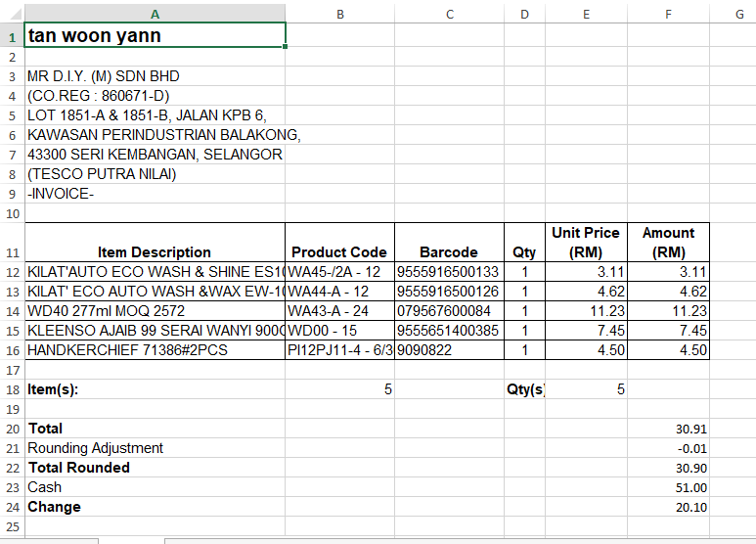Select barcode 9555916500133
Screen dimensions: 756x544
(x=449, y=272)
